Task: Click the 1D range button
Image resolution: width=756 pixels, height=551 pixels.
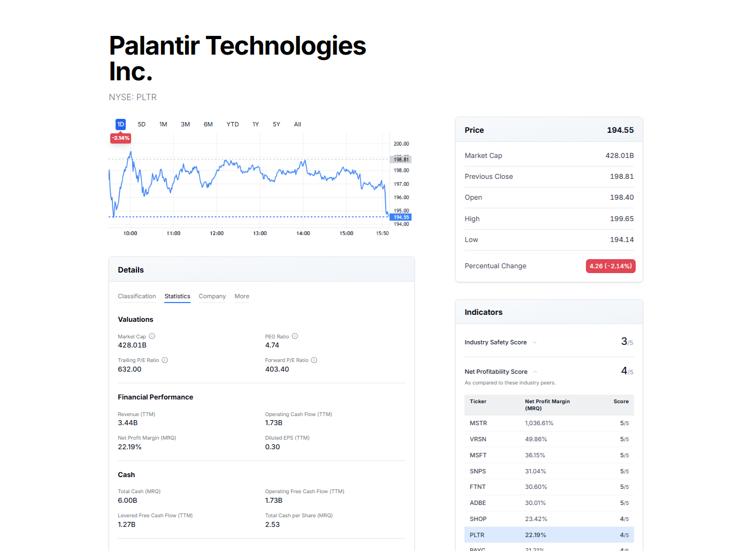Action: pyautogui.click(x=121, y=125)
